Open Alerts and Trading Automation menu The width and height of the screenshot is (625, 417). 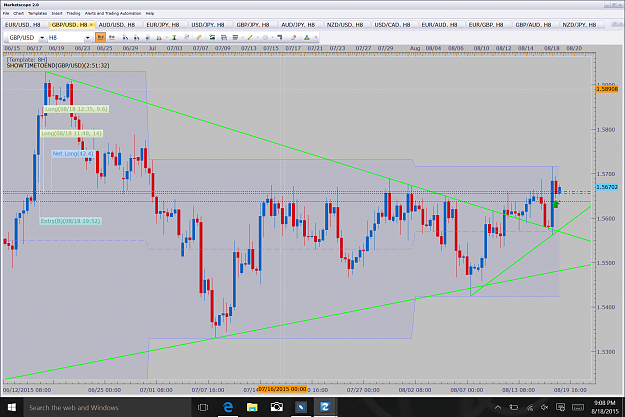113,13
